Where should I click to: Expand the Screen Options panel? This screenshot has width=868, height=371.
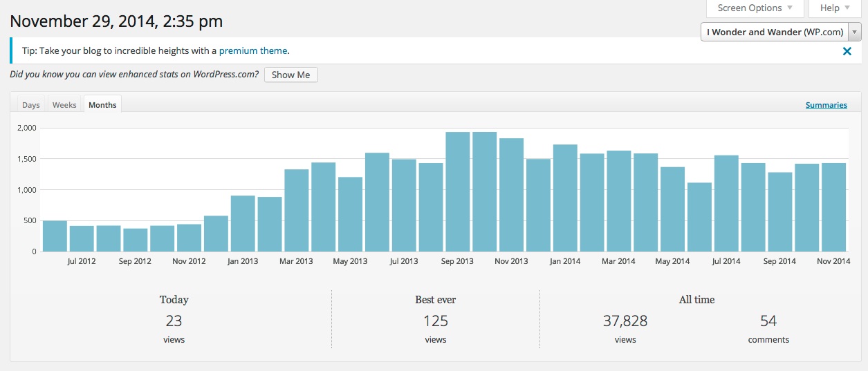tap(755, 8)
